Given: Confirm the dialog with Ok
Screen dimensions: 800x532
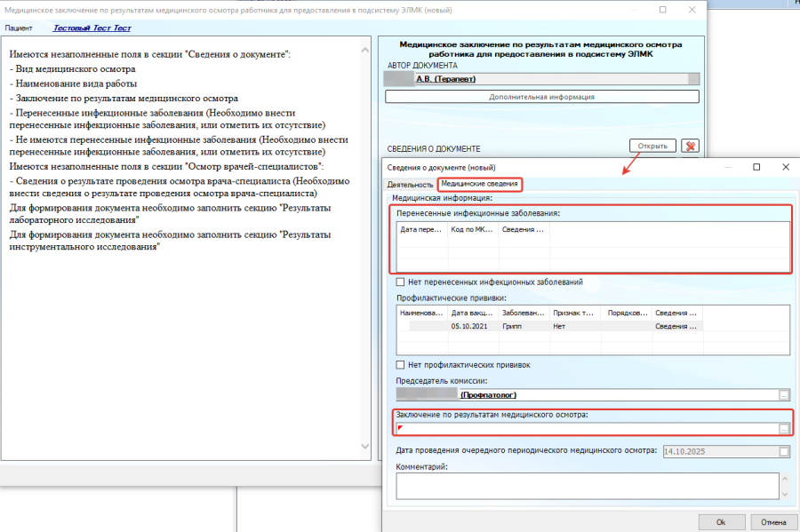Looking at the screenshot, I should click(721, 522).
